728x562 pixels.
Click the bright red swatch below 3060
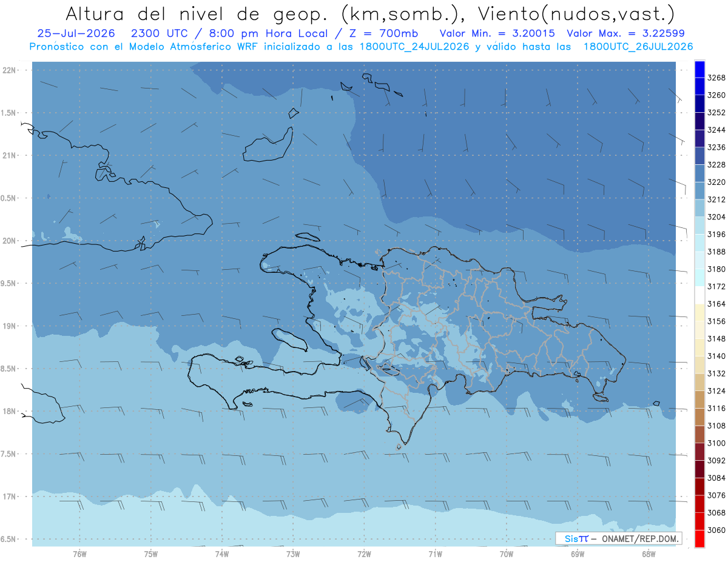point(699,538)
